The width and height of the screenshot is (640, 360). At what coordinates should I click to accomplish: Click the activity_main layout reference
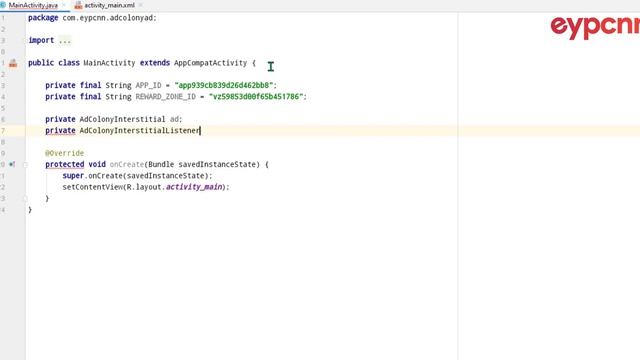pyautogui.click(x=194, y=187)
